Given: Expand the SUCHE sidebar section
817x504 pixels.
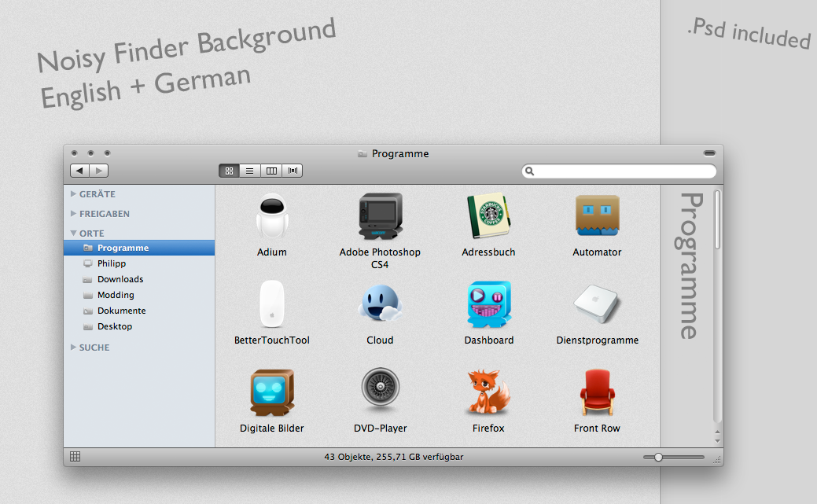Looking at the screenshot, I should click(x=73, y=347).
